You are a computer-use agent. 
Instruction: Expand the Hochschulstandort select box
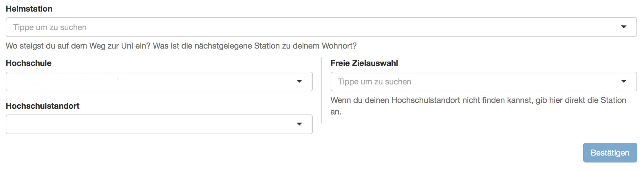click(159, 124)
